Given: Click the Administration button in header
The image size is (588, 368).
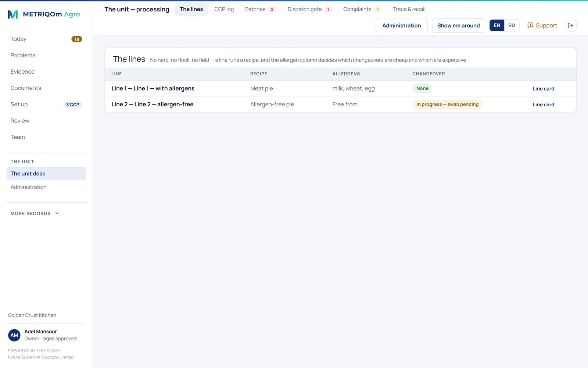Looking at the screenshot, I should [401, 25].
